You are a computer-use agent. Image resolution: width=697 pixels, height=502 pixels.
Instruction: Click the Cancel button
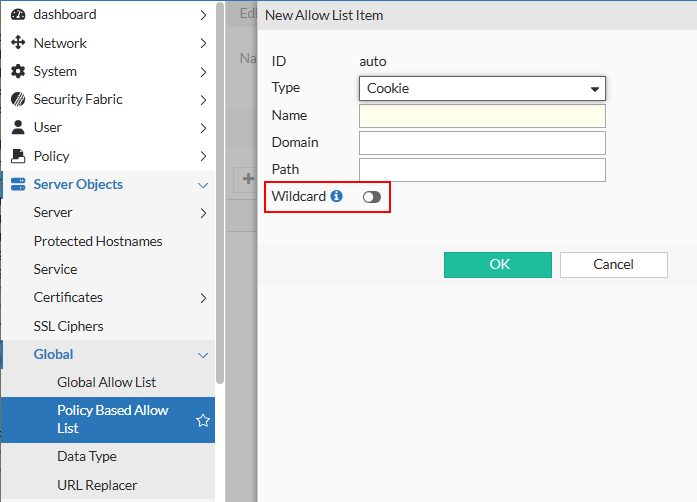coord(613,264)
